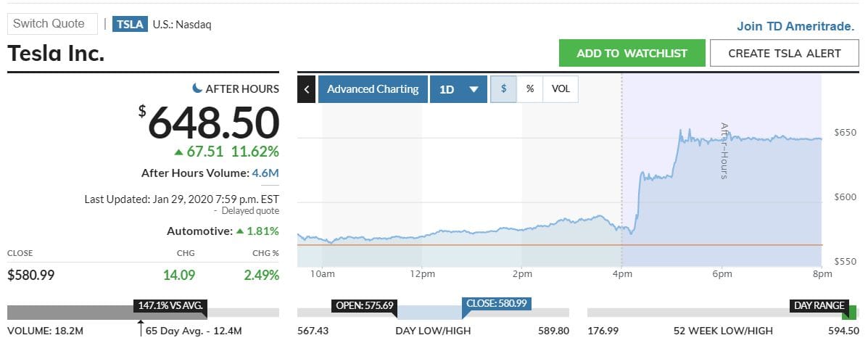Collapse chart with left chevron button

pyautogui.click(x=306, y=89)
